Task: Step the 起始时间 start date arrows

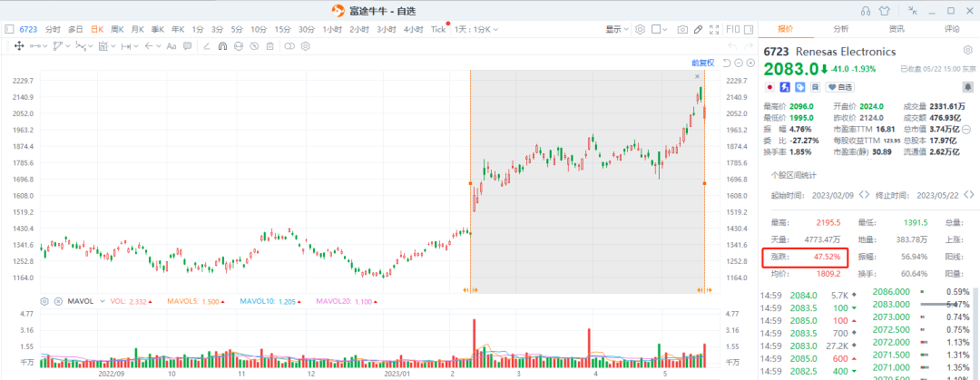Action: pyautogui.click(x=864, y=194)
